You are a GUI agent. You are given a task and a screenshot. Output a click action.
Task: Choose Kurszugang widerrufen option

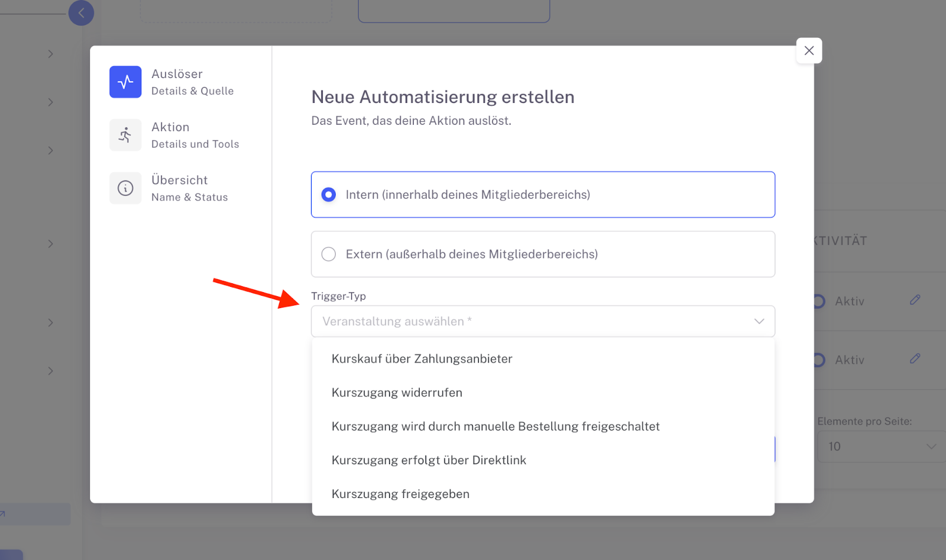(543, 393)
